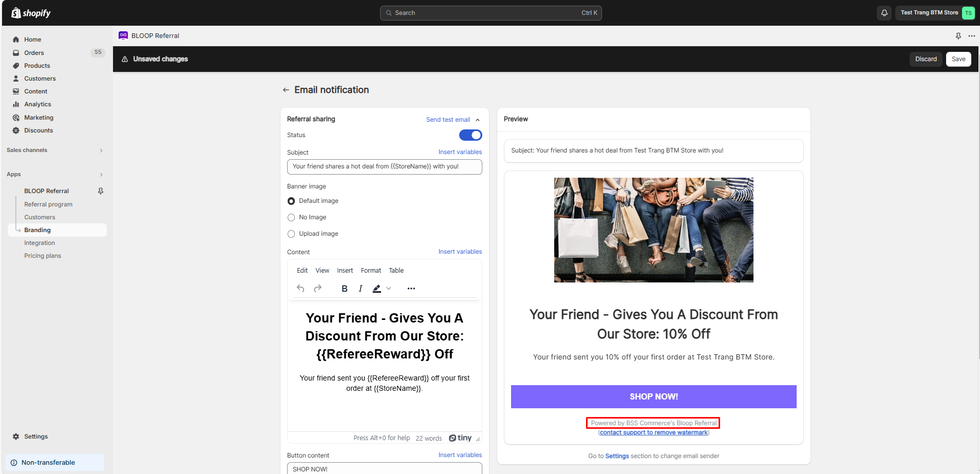Click the italic formatting icon

coord(361,289)
